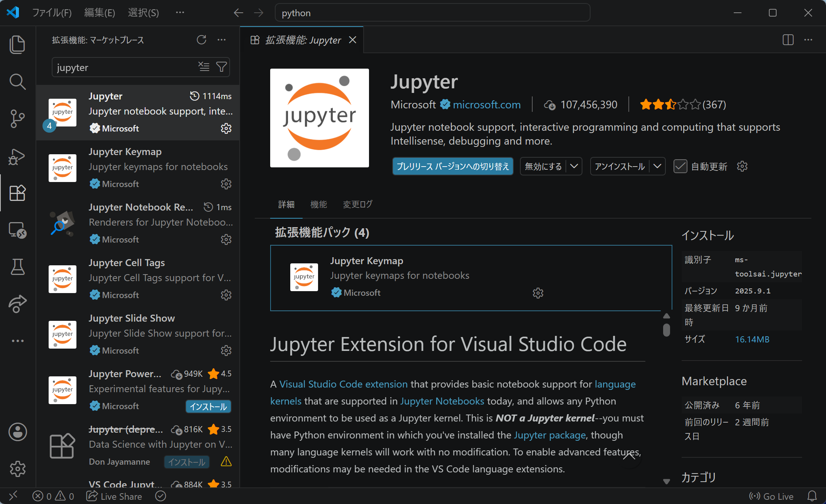Clear the extensions search results
Viewport: 826px width, 504px height.
tap(204, 67)
